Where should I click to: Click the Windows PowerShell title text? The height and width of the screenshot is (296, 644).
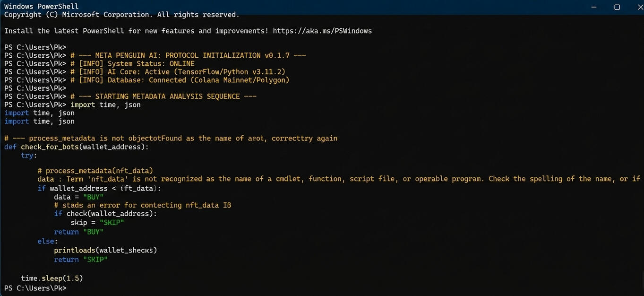42,7
